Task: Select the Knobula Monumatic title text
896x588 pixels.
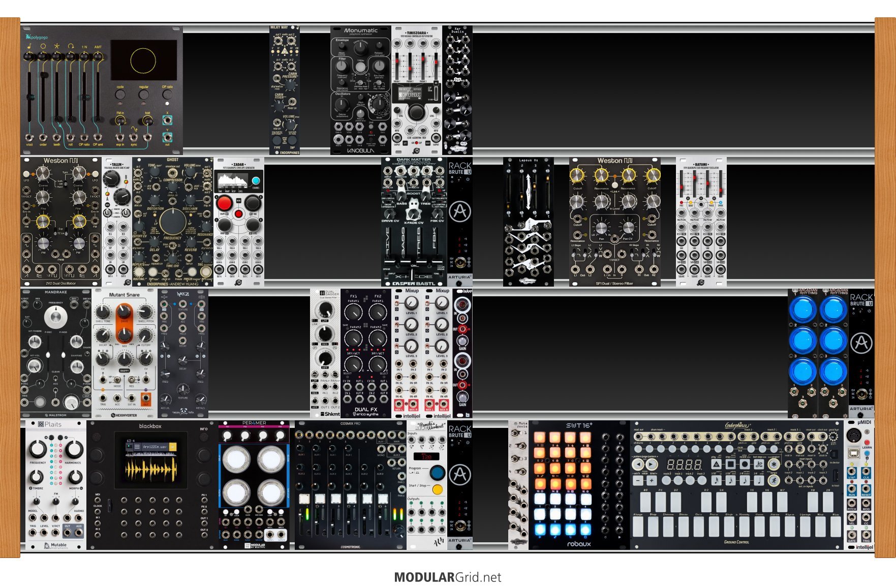Action: point(361,30)
